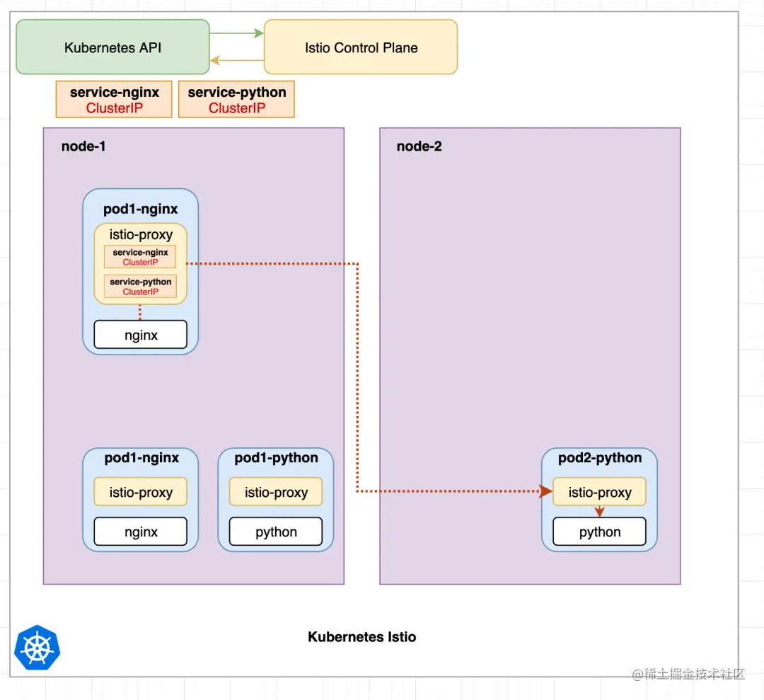
Task: Select small service-nginx ClusterIP box inside istio-proxy
Action: [140, 257]
